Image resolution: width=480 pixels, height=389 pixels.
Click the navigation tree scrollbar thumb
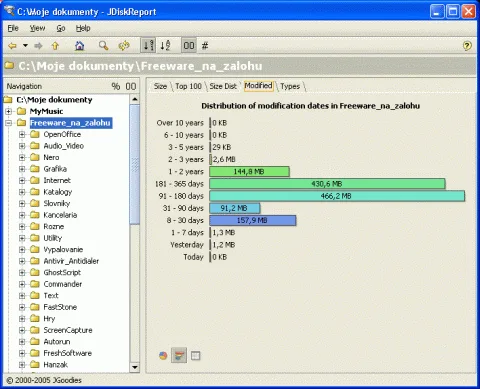(135, 164)
